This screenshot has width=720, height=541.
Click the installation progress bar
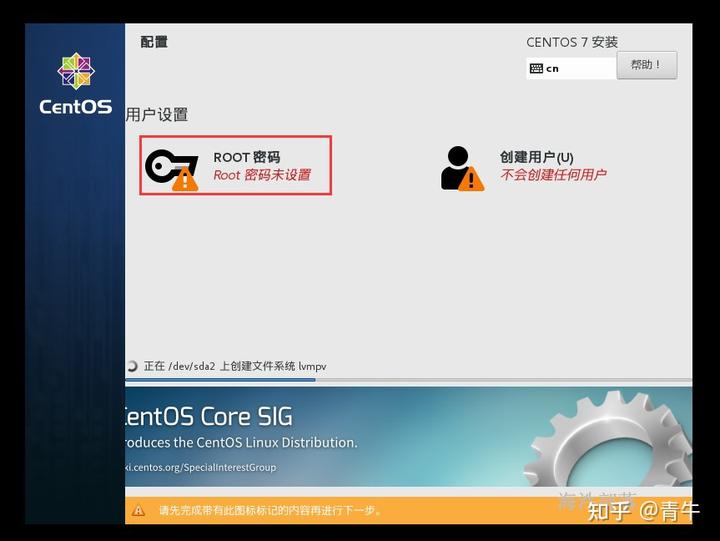pos(408,380)
